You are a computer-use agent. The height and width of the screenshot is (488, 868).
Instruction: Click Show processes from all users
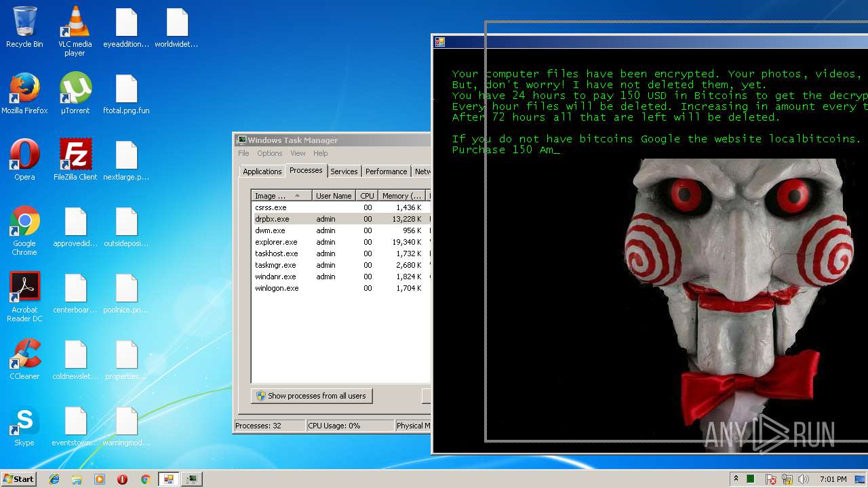(311, 396)
